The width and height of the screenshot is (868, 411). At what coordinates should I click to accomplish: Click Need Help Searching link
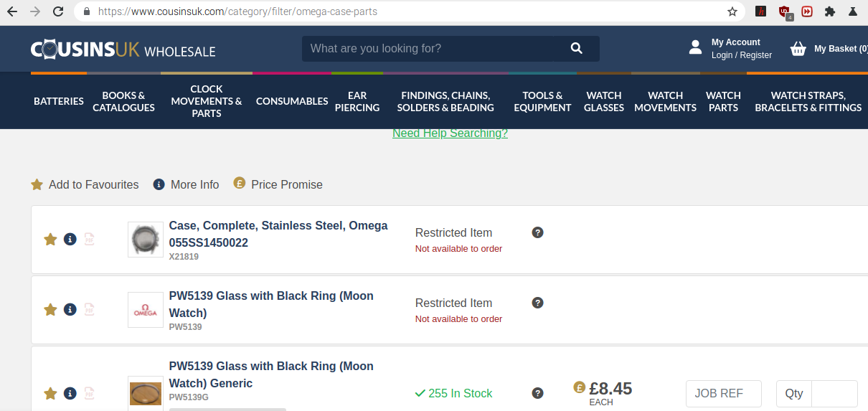click(x=450, y=133)
